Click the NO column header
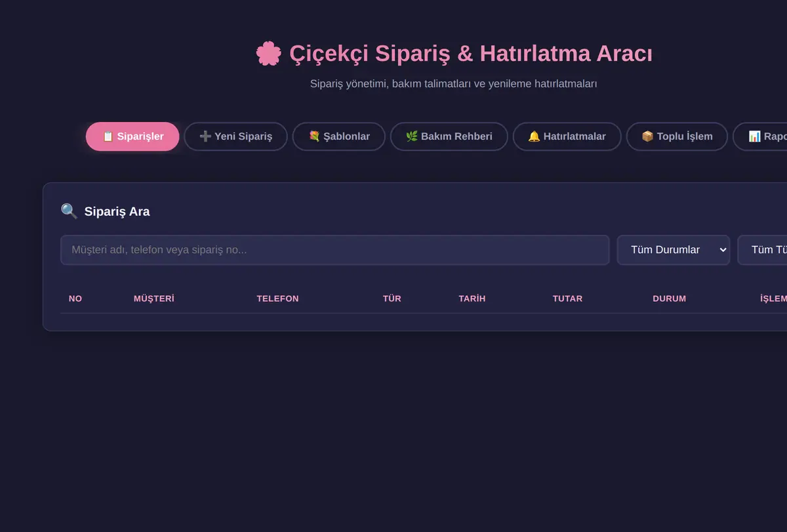Viewport: 787px width, 532px height. click(75, 298)
